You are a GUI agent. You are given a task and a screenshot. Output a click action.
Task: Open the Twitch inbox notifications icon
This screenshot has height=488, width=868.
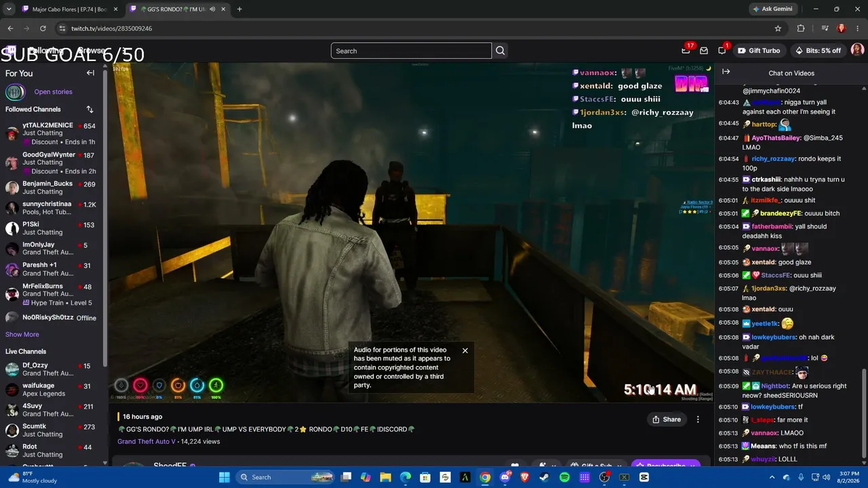[704, 51]
